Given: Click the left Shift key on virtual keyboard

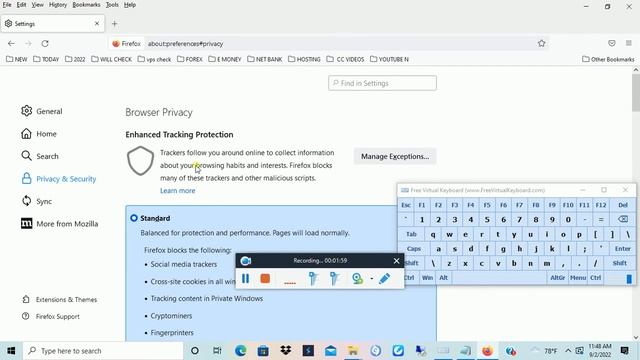Looking at the screenshot, I should point(411,263).
